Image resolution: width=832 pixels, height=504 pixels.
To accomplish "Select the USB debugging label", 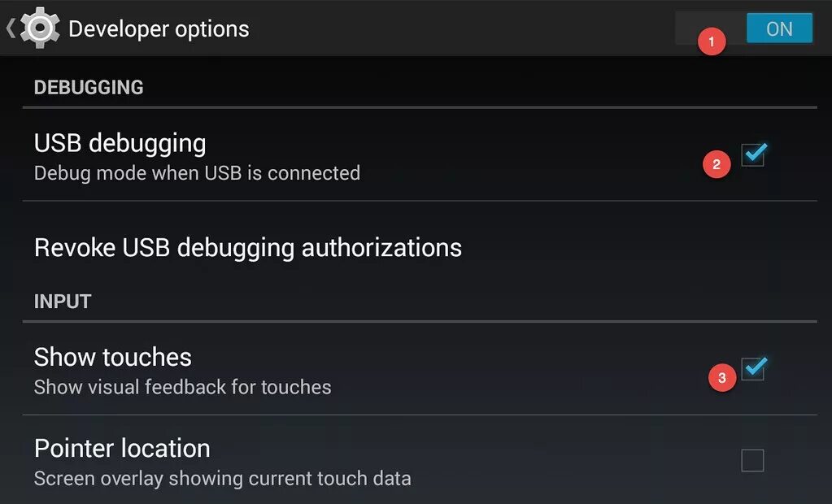I will (120, 144).
